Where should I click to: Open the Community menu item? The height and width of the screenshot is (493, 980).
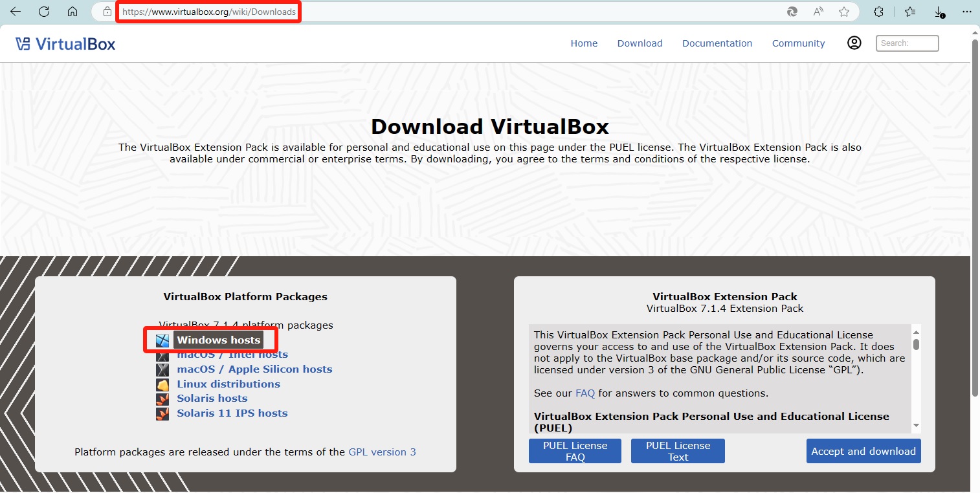[798, 43]
